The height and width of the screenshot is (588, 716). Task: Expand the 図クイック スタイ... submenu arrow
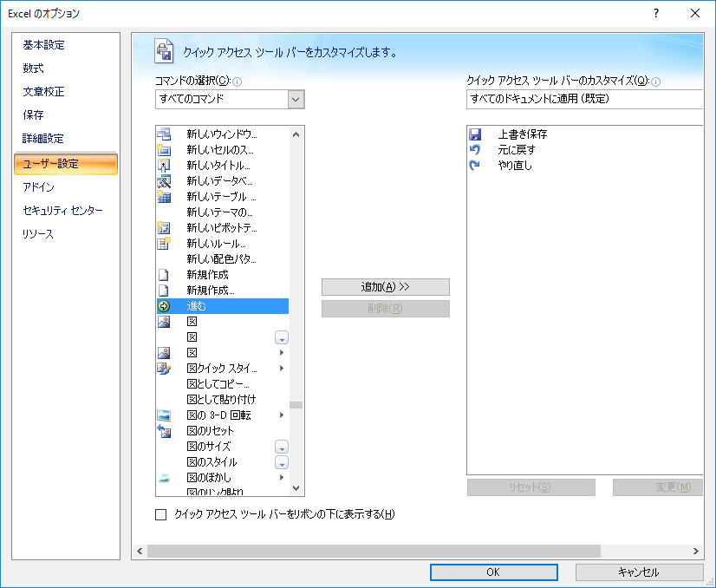pos(282,369)
